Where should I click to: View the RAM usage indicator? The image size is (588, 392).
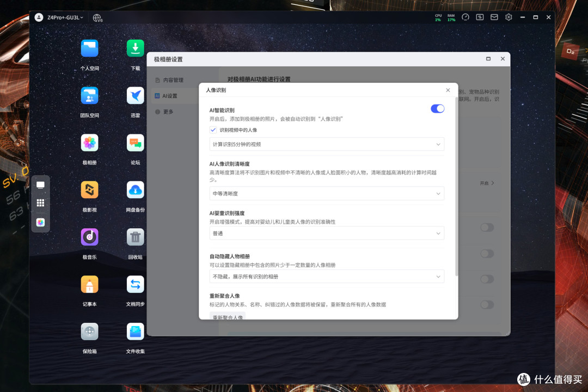(x=451, y=17)
